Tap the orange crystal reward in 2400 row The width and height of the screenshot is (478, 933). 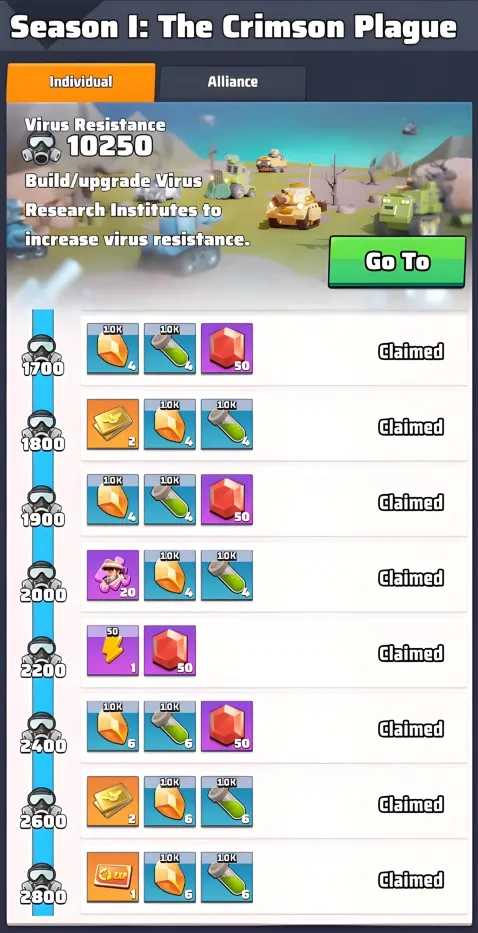(113, 727)
